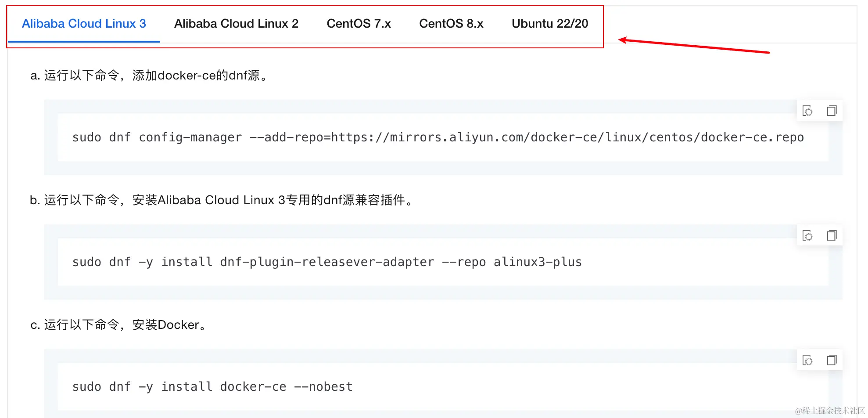Click the 'sudo dnf -y install docker-ce --nobest' text

coord(212,387)
